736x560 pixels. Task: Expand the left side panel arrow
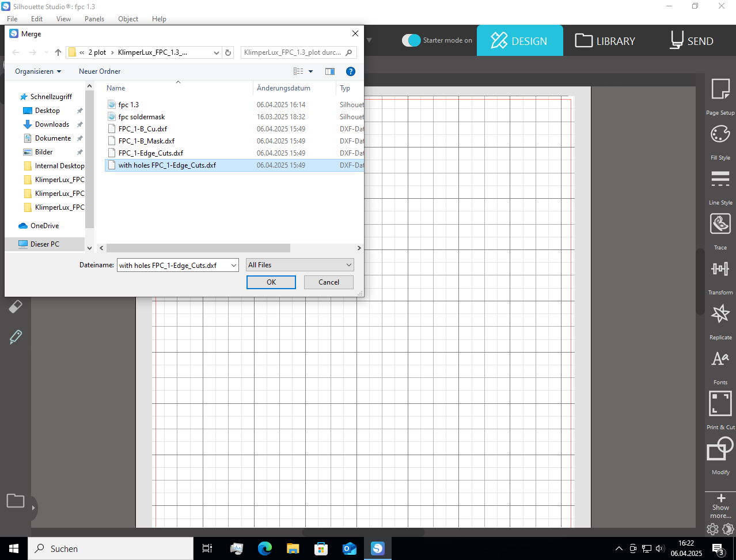tap(33, 508)
